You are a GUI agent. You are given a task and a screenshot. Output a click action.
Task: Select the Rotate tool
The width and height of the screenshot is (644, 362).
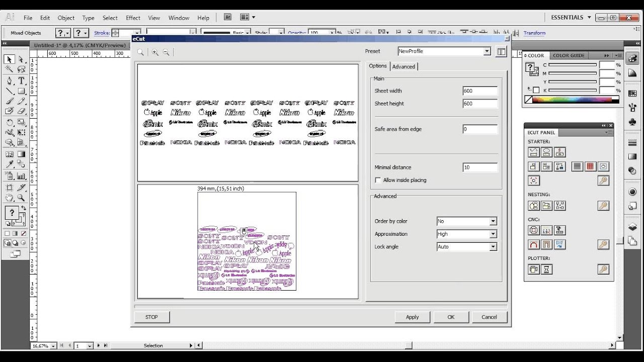10,123
